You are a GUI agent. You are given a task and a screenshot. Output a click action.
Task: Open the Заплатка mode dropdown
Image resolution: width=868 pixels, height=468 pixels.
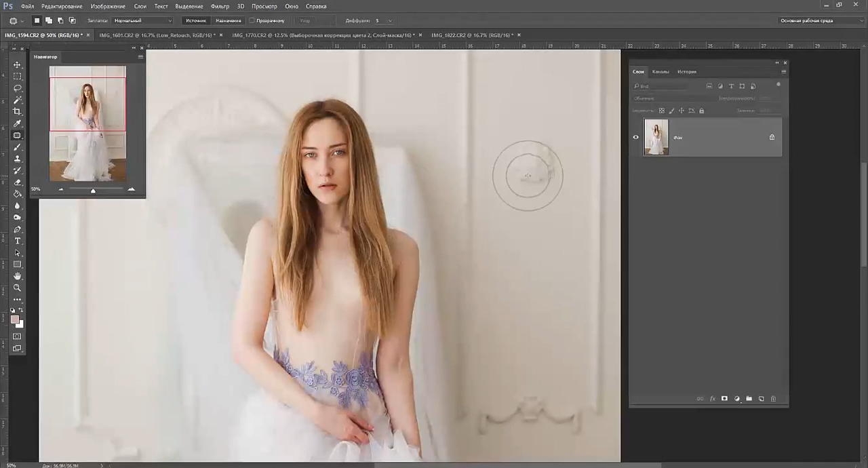click(x=142, y=20)
